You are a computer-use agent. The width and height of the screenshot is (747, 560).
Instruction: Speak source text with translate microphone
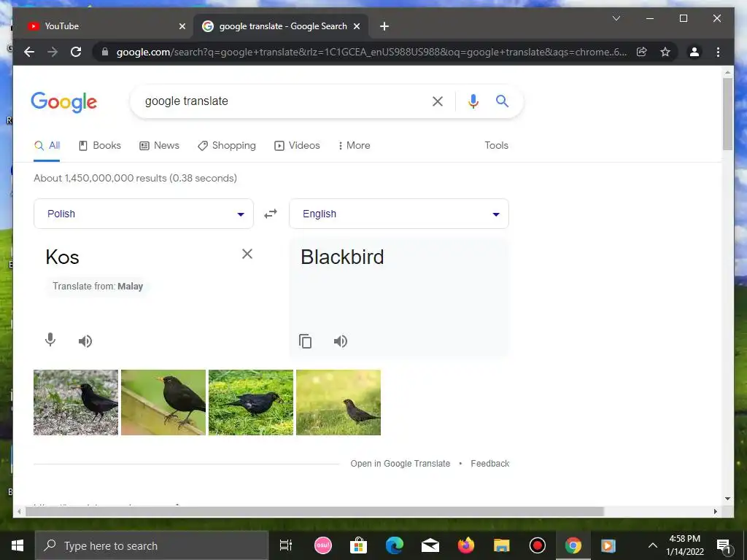(50, 340)
